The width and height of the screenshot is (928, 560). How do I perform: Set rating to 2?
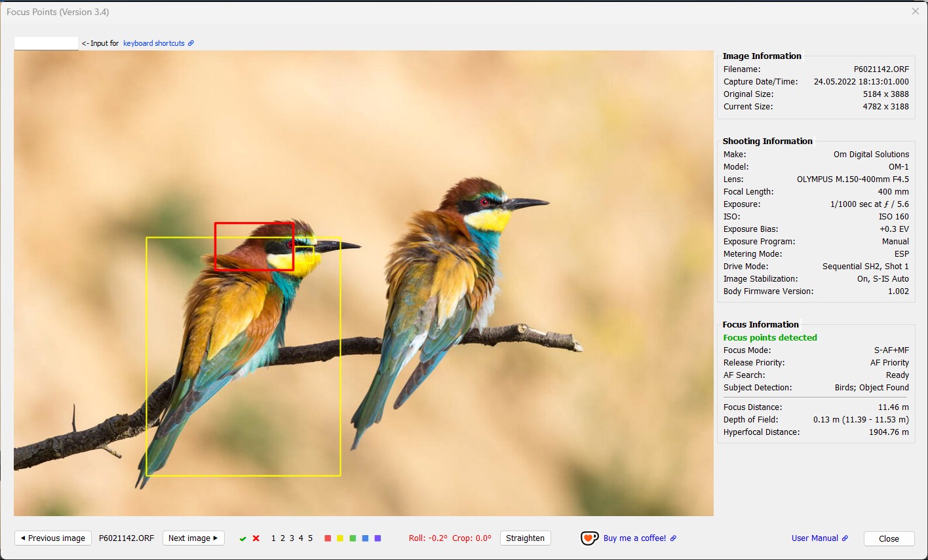click(x=283, y=538)
